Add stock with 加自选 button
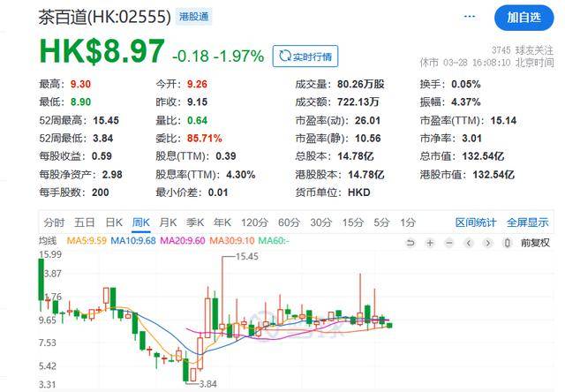Screen dimensions: 565x392 coord(524,18)
